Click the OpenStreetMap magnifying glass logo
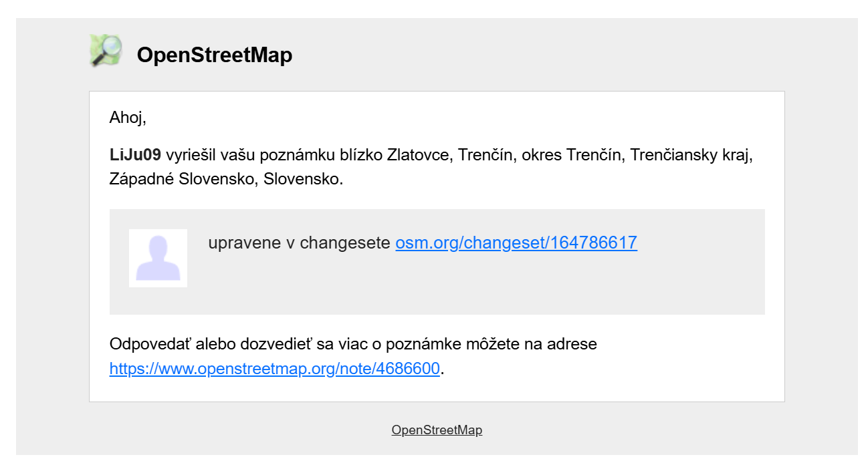Viewport: 868px width, 461px height. click(x=106, y=51)
